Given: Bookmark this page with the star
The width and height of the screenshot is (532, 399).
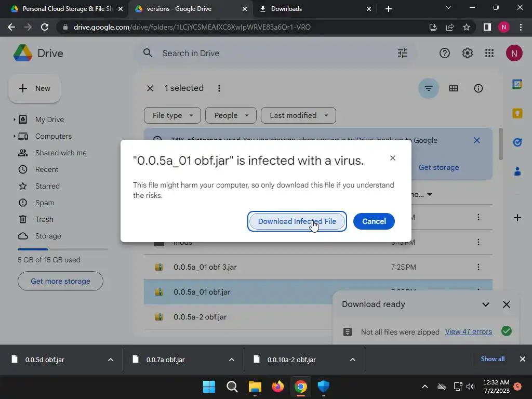Looking at the screenshot, I should (x=467, y=27).
